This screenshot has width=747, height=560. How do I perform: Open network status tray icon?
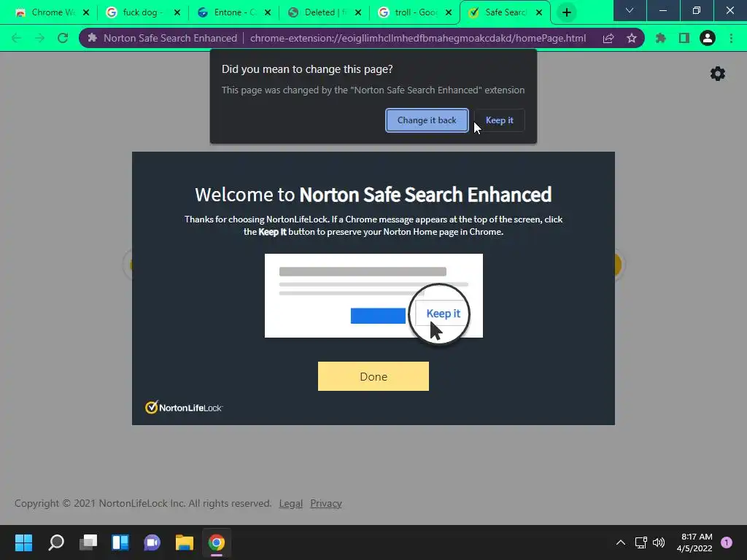[640, 542]
